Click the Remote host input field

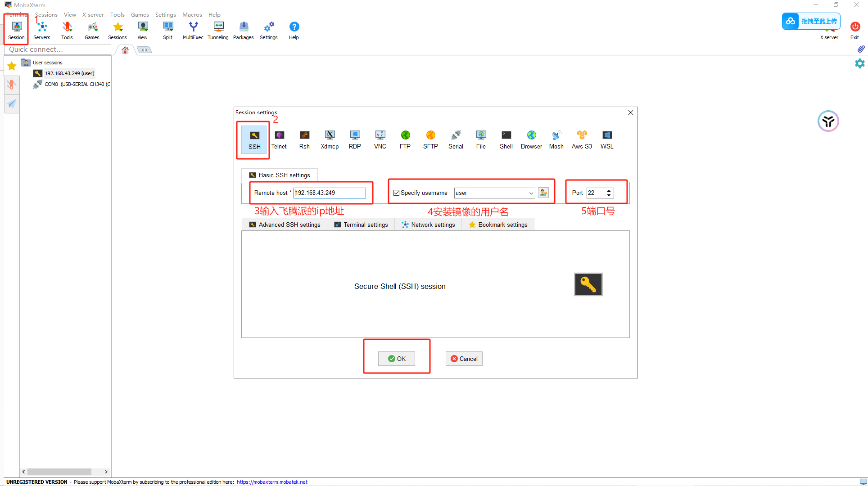click(330, 193)
